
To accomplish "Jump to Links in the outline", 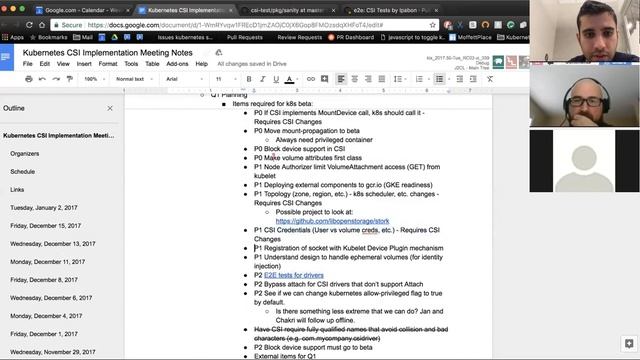I will (x=17, y=189).
